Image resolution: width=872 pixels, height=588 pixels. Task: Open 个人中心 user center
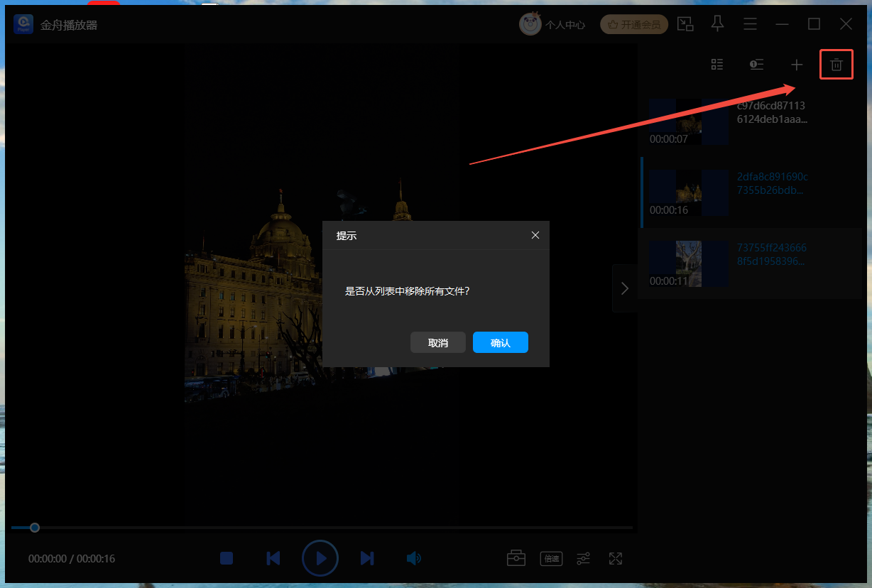coord(565,25)
